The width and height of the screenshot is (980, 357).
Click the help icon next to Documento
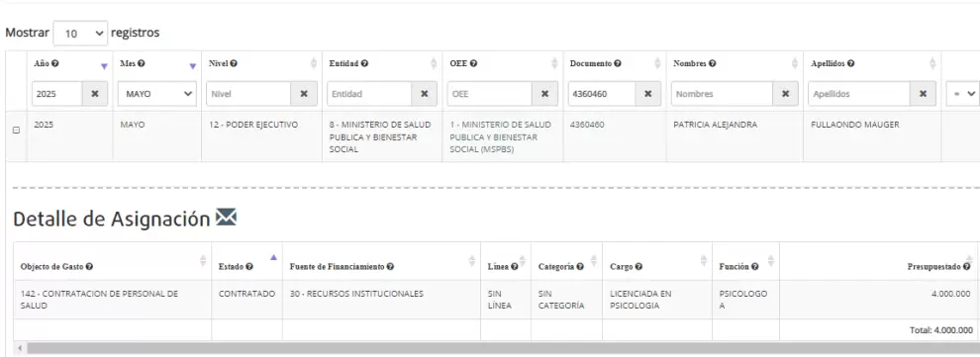618,63
